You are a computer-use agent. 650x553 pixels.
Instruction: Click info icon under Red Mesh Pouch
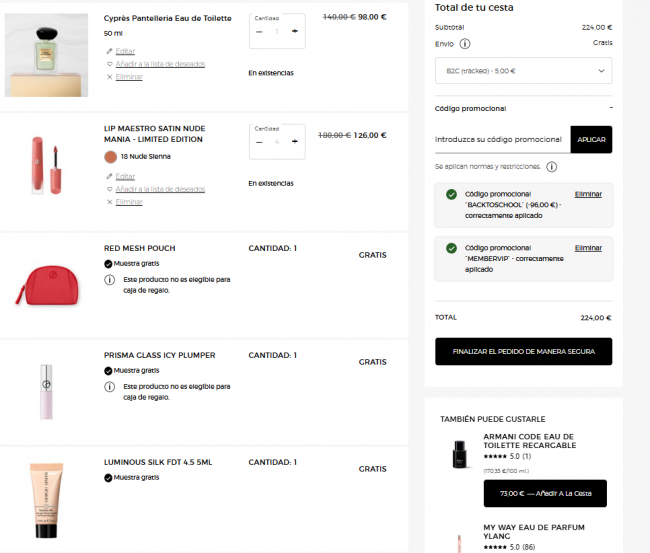109,280
